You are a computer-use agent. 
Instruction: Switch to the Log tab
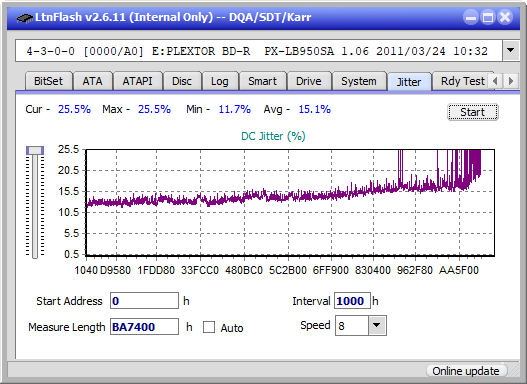(220, 81)
